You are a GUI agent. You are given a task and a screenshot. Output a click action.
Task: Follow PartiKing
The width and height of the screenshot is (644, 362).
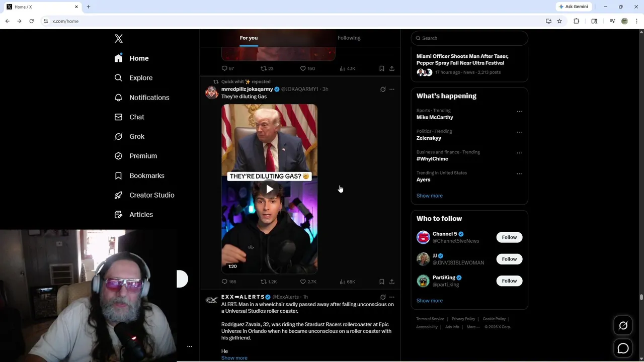click(x=509, y=281)
